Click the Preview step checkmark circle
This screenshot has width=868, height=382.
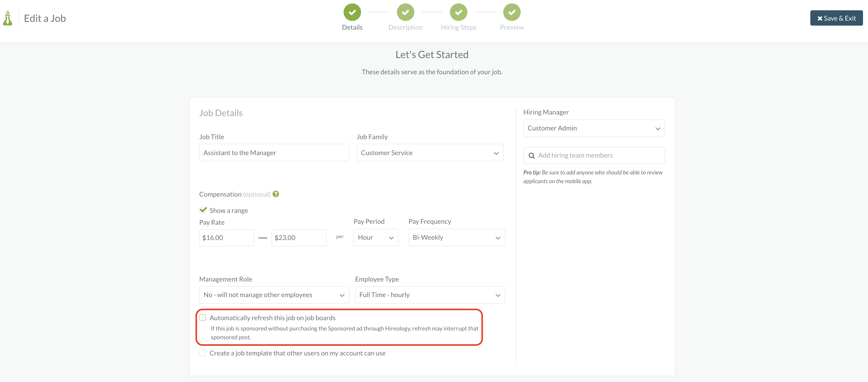click(512, 12)
